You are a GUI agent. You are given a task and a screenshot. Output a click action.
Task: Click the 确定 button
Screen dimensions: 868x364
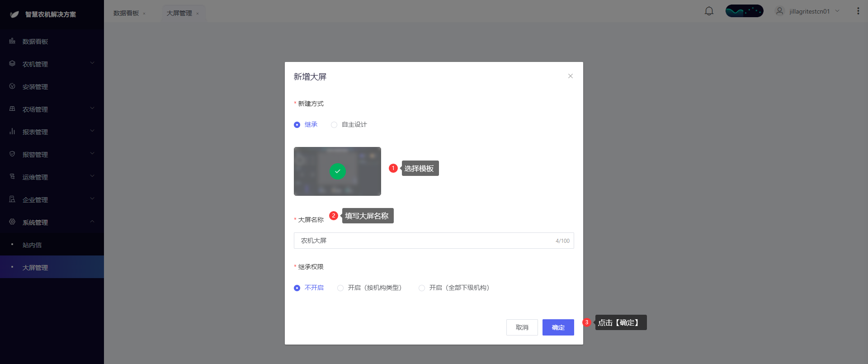pos(558,327)
